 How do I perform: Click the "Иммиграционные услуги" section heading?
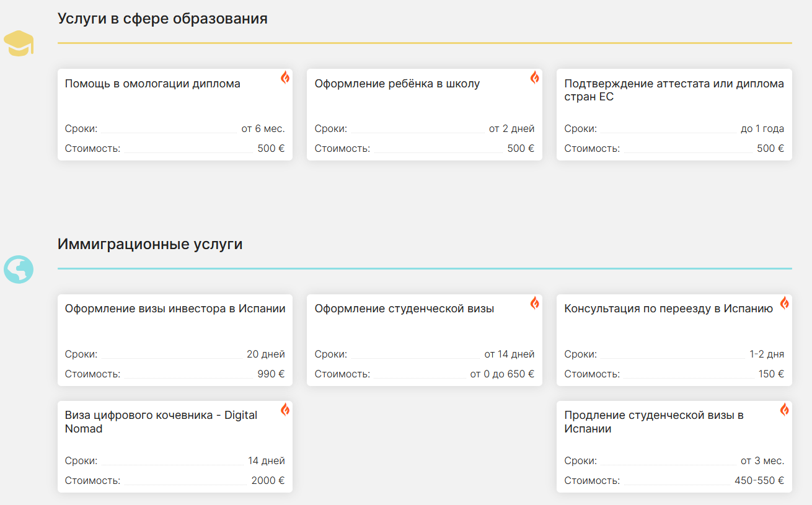[x=150, y=244]
